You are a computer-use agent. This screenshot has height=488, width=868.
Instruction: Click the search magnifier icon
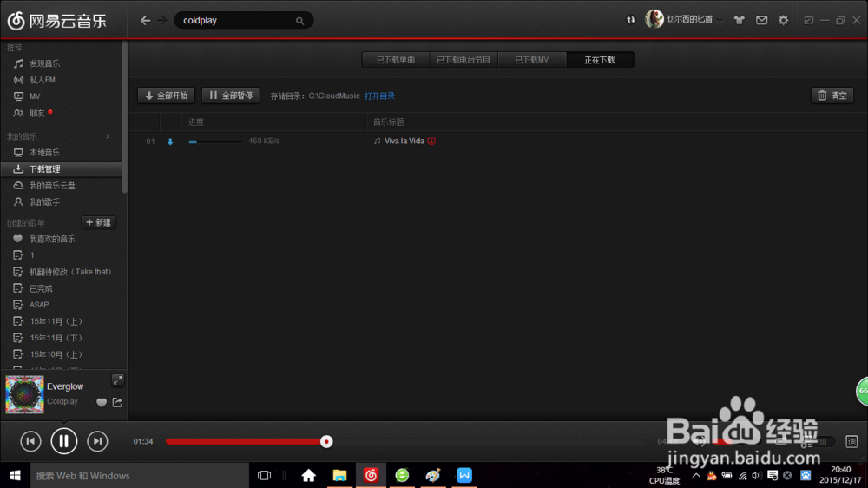[x=300, y=21]
